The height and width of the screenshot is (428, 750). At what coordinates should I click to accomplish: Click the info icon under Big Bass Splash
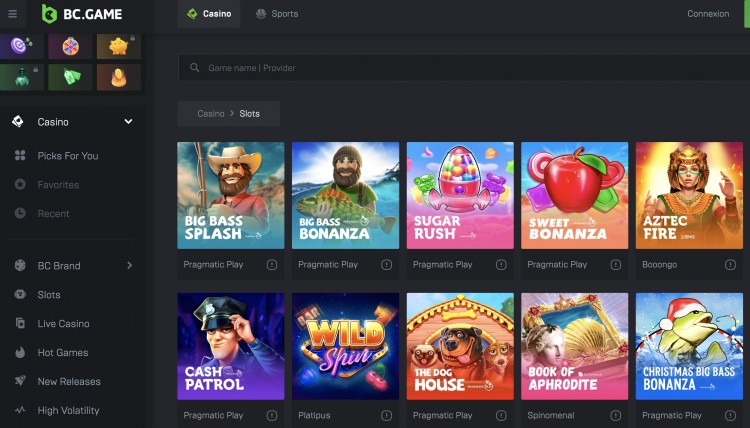(272, 265)
